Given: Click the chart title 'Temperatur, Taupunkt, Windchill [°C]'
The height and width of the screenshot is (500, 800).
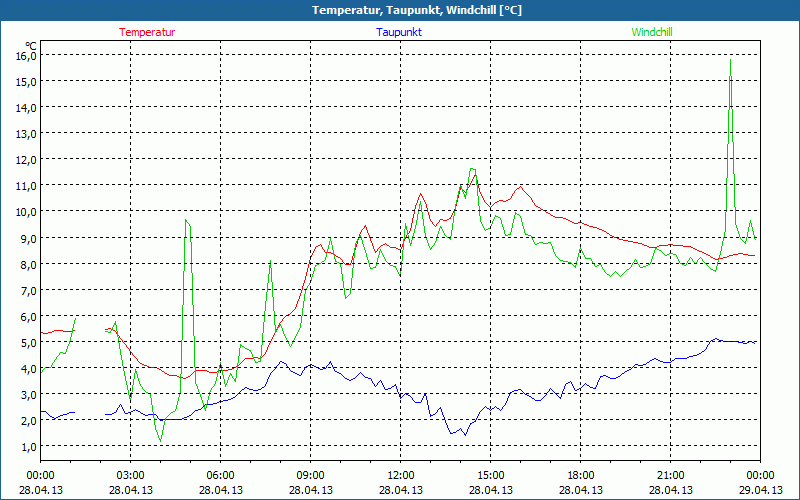Looking at the screenshot, I should (x=417, y=10).
